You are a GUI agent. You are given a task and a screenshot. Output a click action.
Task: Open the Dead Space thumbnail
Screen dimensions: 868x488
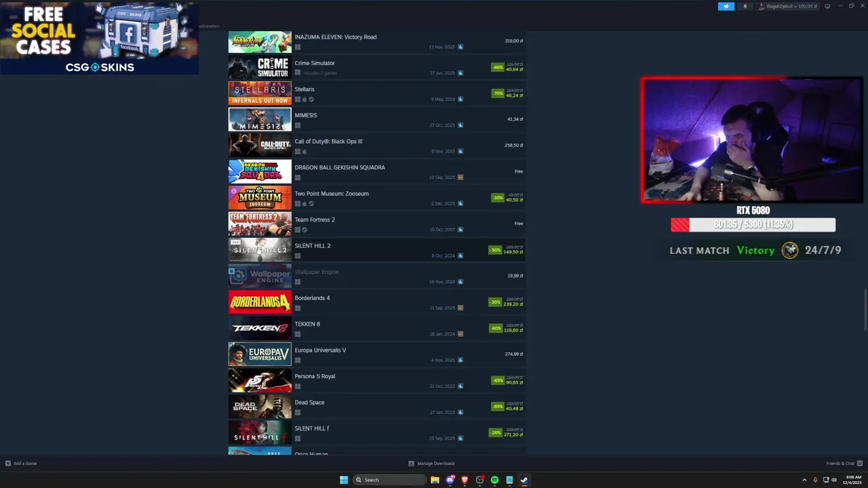pyautogui.click(x=260, y=407)
